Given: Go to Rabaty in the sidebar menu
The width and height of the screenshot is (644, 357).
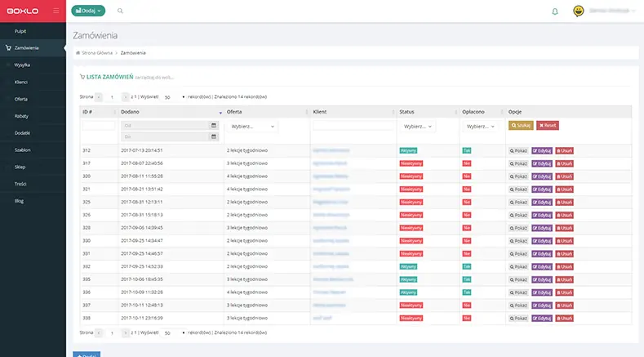Looking at the screenshot, I should click(22, 116).
